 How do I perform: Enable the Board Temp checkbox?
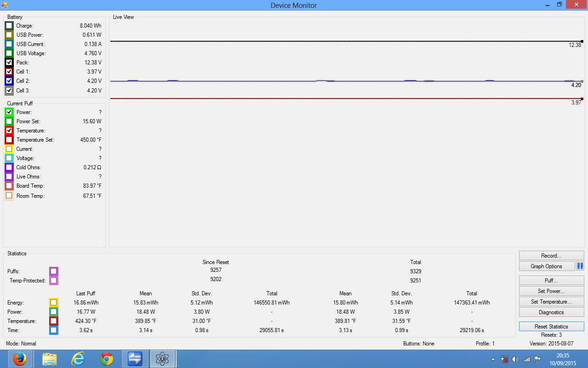[9, 186]
